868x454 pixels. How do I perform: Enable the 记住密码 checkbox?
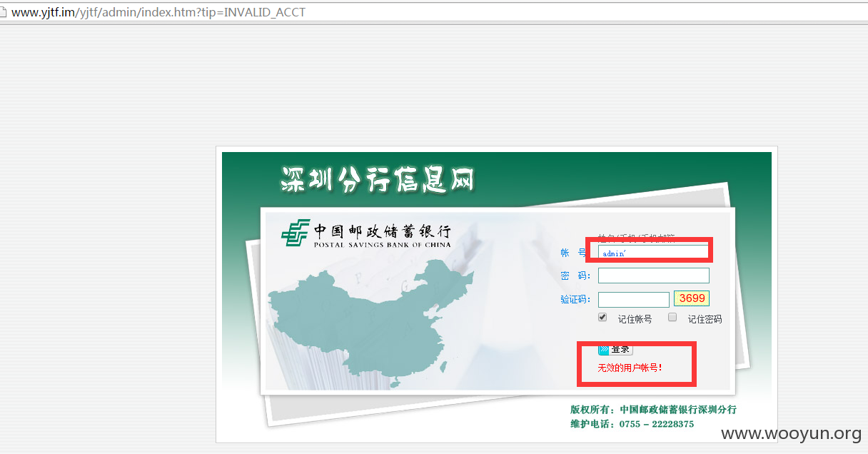pyautogui.click(x=672, y=317)
